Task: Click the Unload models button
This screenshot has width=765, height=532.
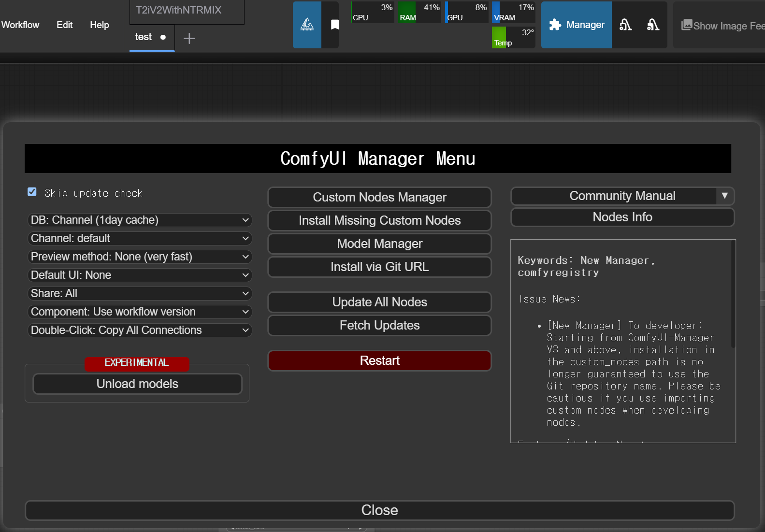Action: (137, 384)
